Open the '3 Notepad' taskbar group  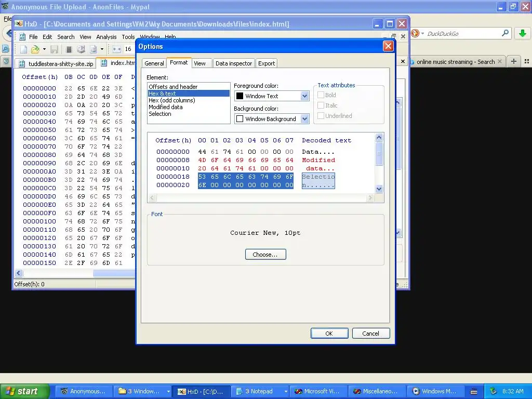(x=260, y=391)
